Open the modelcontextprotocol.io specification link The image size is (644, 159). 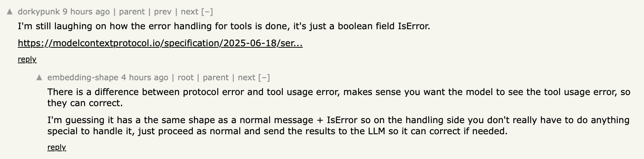pos(160,43)
